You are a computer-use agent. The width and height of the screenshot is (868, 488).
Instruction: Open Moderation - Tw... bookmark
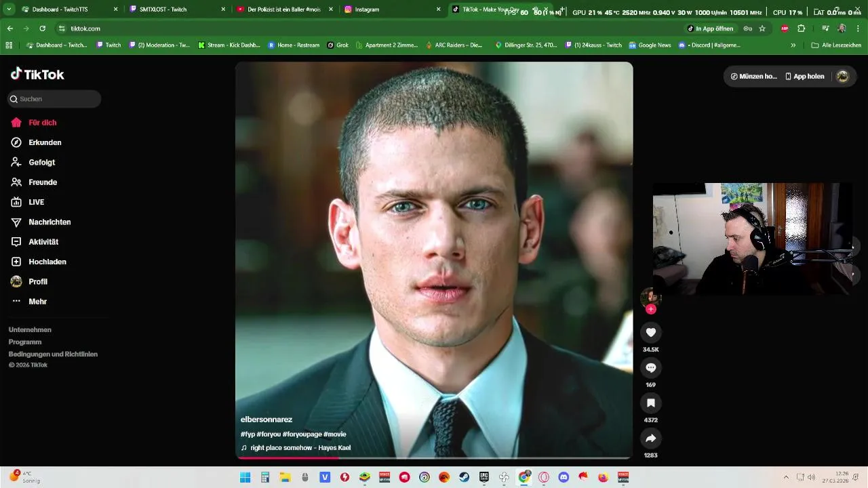tap(159, 45)
